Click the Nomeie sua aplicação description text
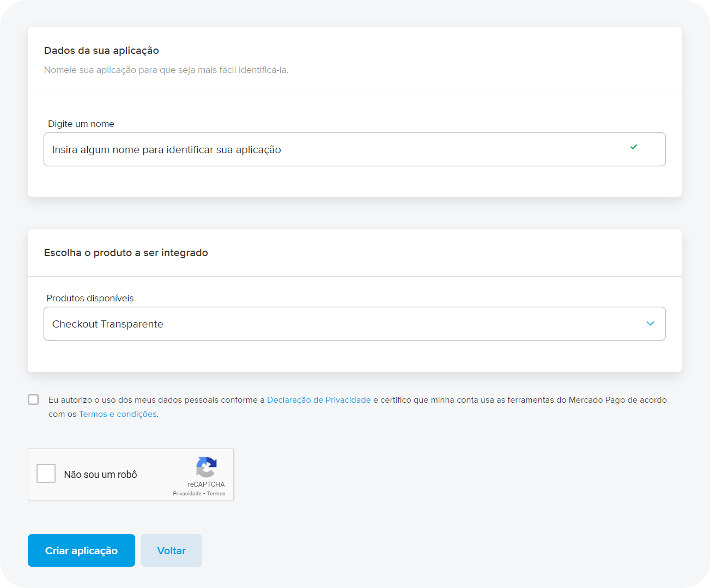Viewport: 710px width, 588px height. (x=166, y=70)
